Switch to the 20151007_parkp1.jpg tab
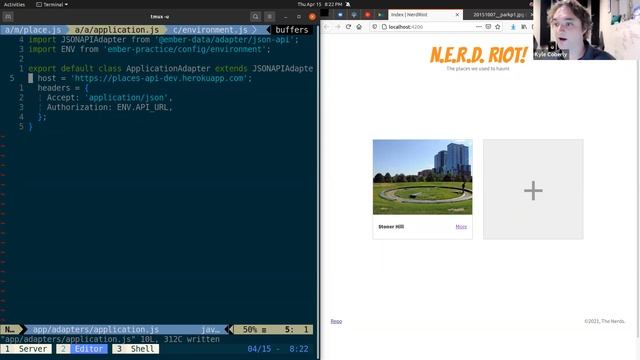Image resolution: width=640 pixels, height=360 pixels. coord(498,14)
